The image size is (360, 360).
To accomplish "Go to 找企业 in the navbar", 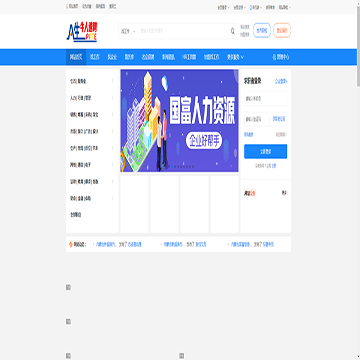I will coord(112,57).
